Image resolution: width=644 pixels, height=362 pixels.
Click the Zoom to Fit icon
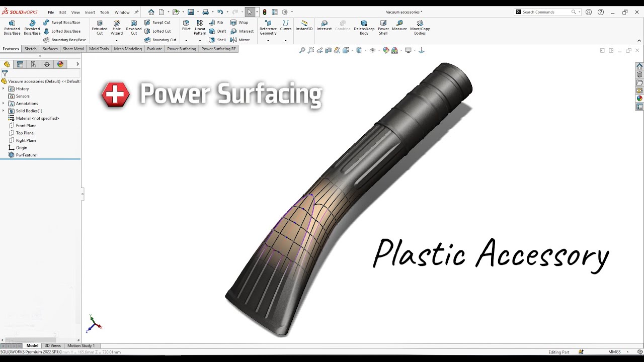[302, 50]
